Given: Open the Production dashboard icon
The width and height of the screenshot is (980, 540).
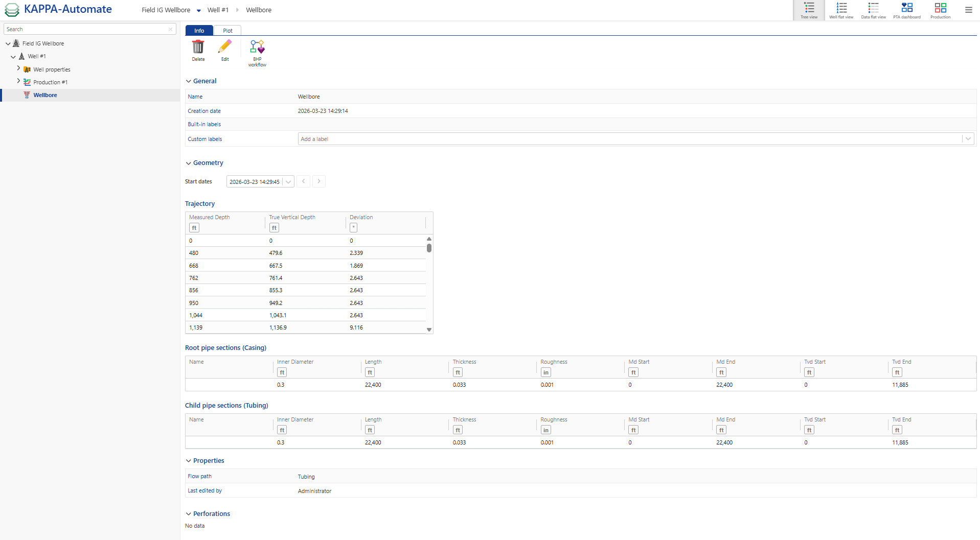Looking at the screenshot, I should click(940, 10).
